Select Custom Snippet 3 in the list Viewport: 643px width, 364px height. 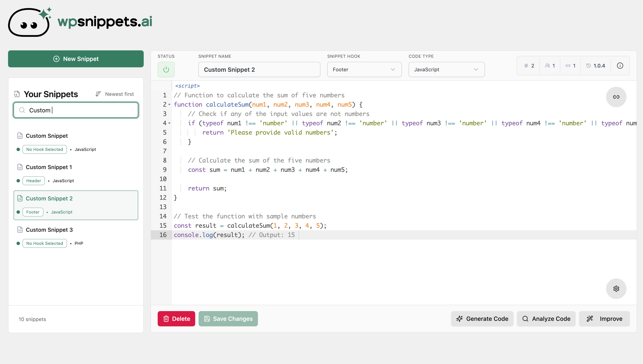[x=49, y=230]
